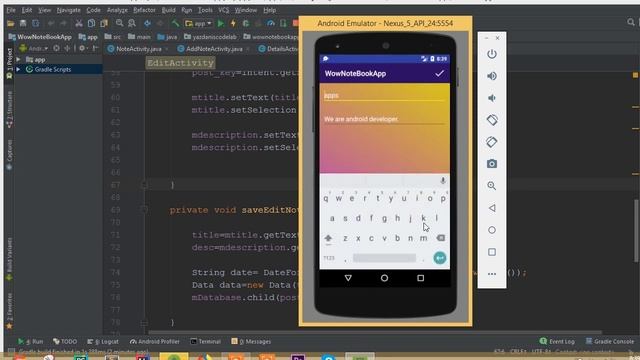
Task: Open the Android Profiler tool window
Action: click(x=154, y=341)
